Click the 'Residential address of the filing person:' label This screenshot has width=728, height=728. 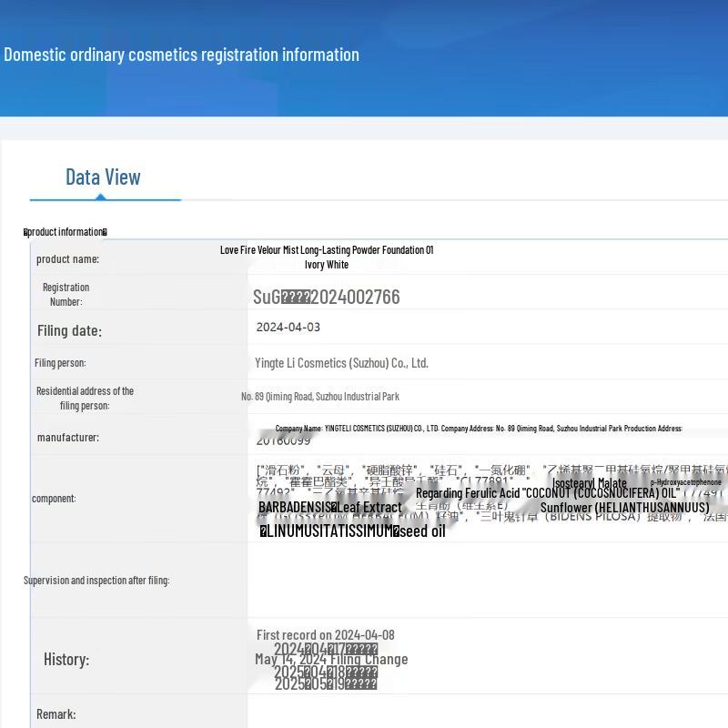pos(85,399)
